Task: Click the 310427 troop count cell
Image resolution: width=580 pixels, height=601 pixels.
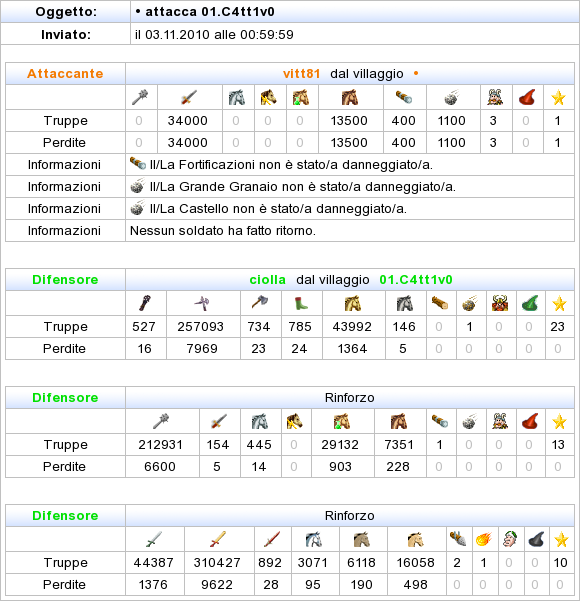Action: 217,563
